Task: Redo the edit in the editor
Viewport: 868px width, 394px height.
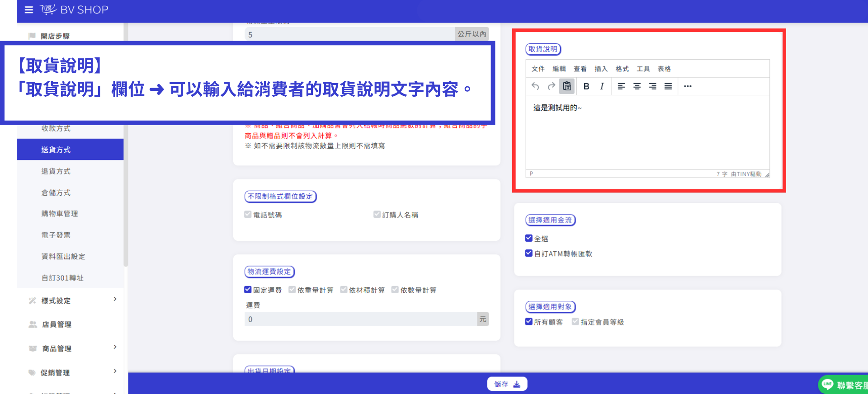Action: coord(551,86)
